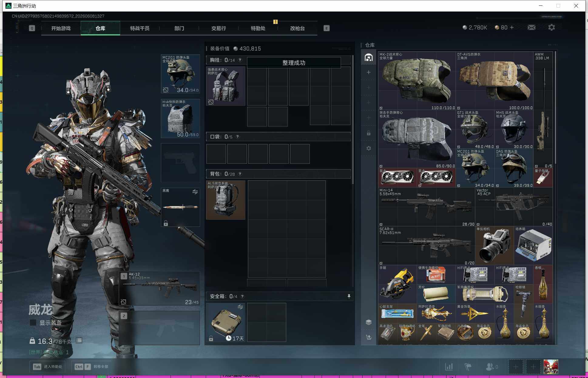Select the SCAR-H rifle in warehouse
This screenshot has height=378, width=588.
427,246
